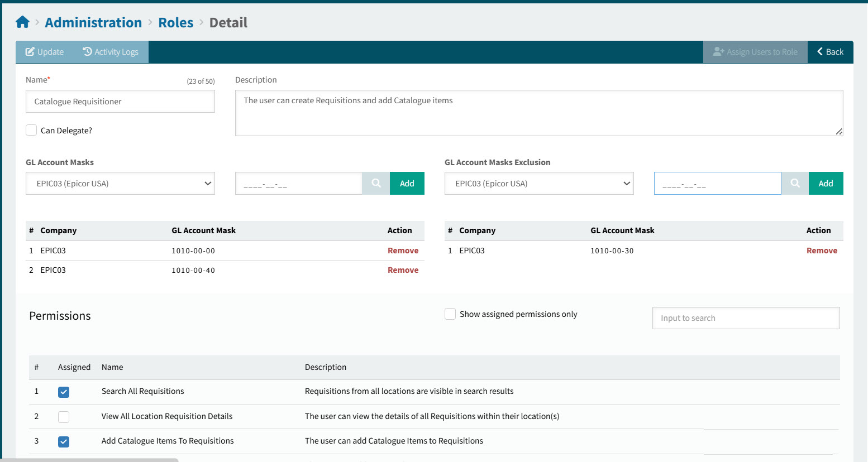This screenshot has height=462, width=868.
Task: Expand the GL Account Masks Exclusion company dropdown
Action: pyautogui.click(x=539, y=184)
